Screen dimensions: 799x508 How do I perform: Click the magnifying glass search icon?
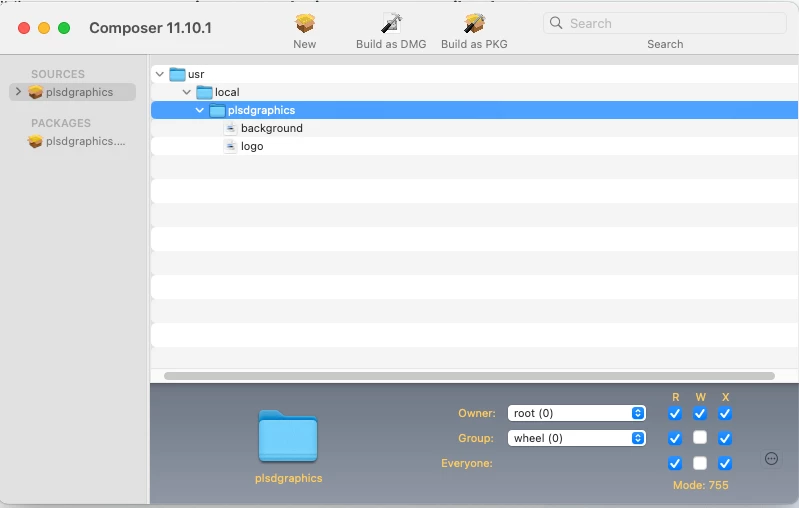[x=556, y=23]
